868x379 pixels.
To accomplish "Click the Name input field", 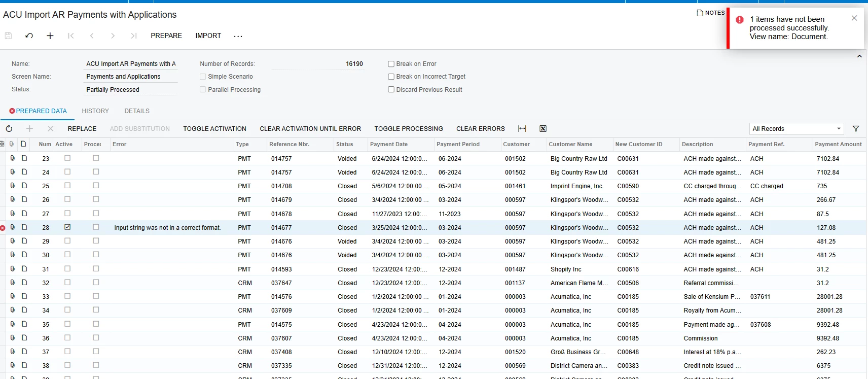I will click(131, 64).
